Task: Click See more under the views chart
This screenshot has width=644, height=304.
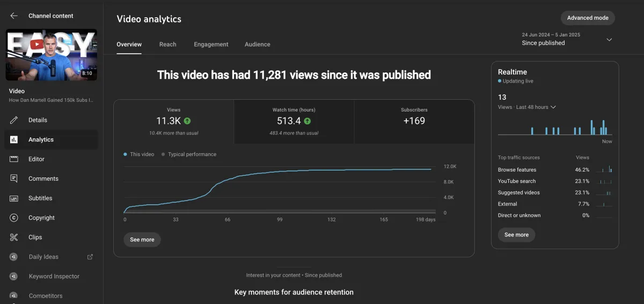Action: 142,240
